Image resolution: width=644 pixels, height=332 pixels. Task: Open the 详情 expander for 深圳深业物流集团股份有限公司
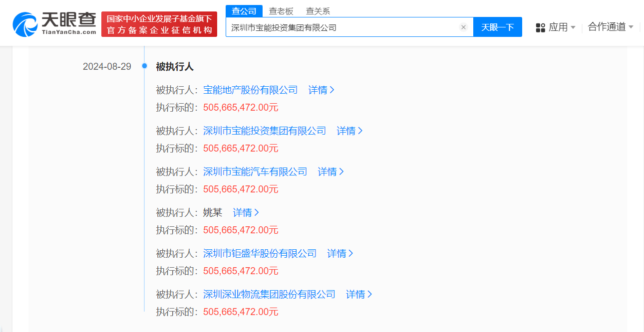click(358, 294)
